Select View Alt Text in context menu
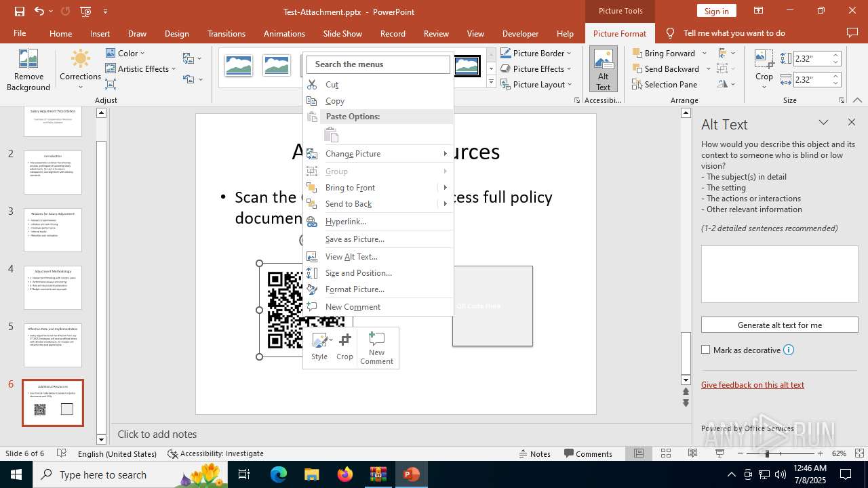The image size is (868, 488). [x=378, y=256]
